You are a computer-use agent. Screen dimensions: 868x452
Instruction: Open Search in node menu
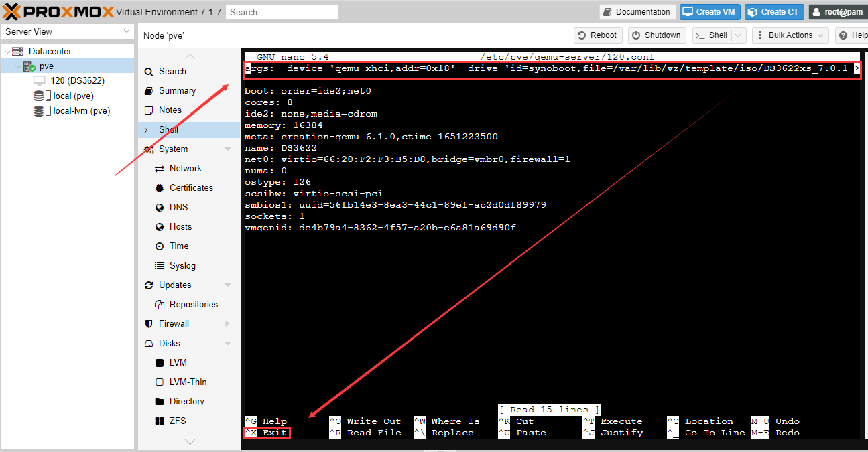pyautogui.click(x=172, y=71)
